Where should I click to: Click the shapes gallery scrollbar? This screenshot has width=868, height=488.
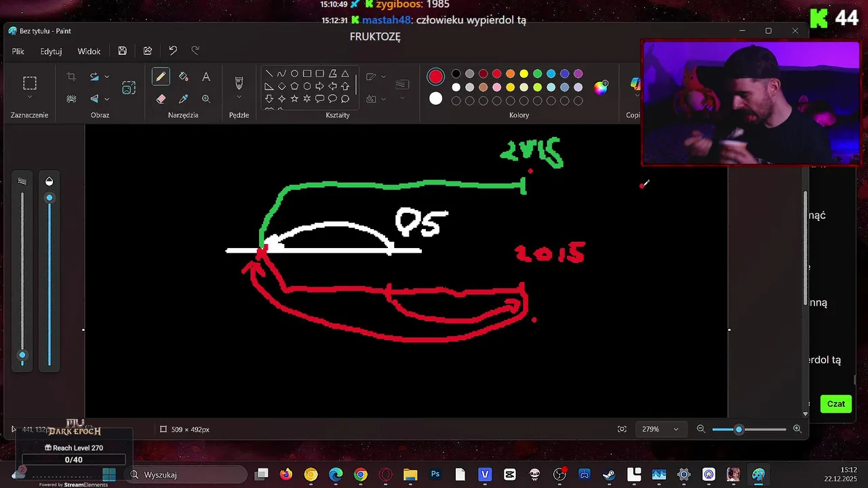click(x=356, y=86)
